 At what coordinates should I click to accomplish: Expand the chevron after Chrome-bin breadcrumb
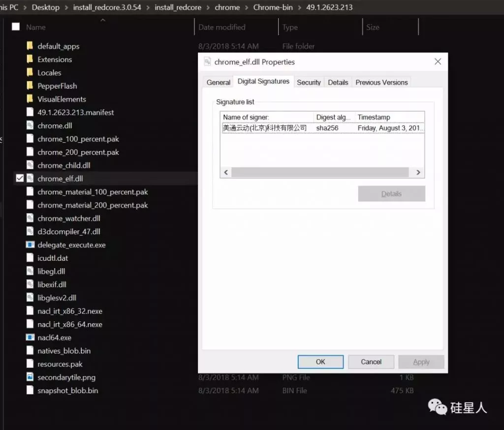300,7
